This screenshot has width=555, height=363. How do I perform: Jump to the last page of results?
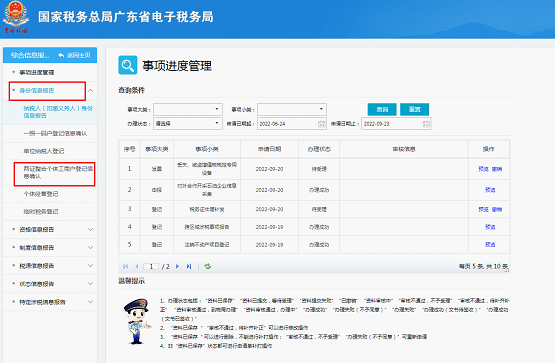(x=189, y=266)
